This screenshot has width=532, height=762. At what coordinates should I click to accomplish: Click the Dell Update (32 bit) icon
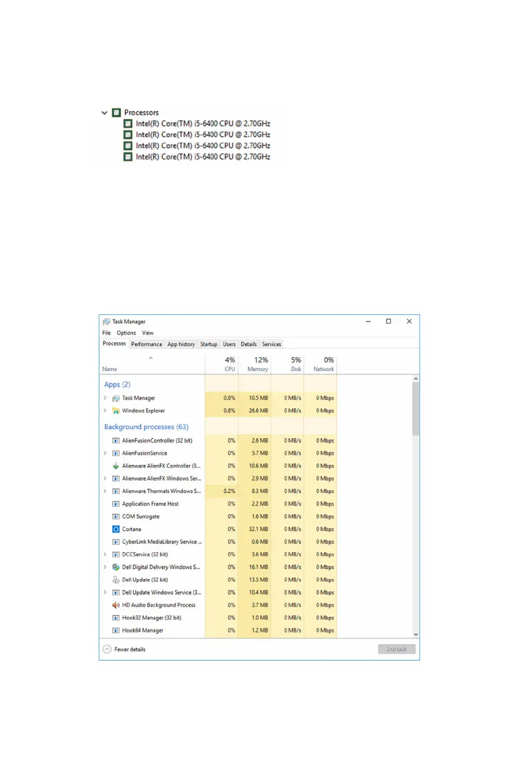(115, 580)
